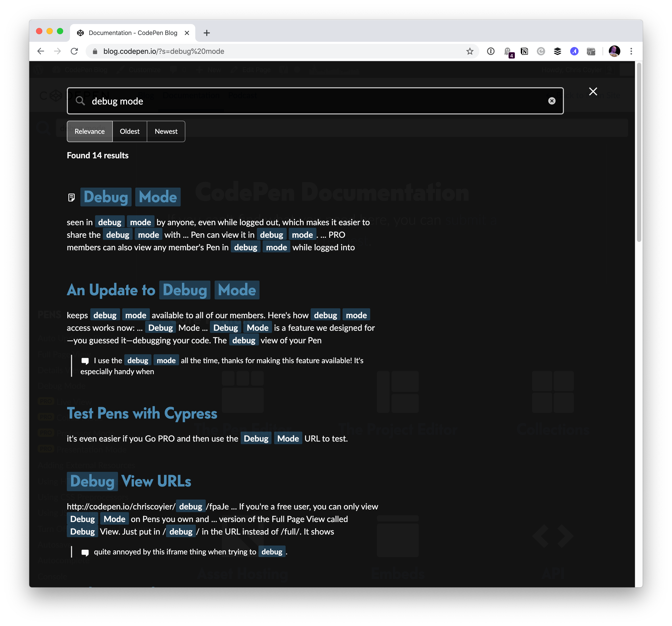This screenshot has height=626, width=672.
Task: Clear the search field with the X icon
Action: tap(551, 101)
